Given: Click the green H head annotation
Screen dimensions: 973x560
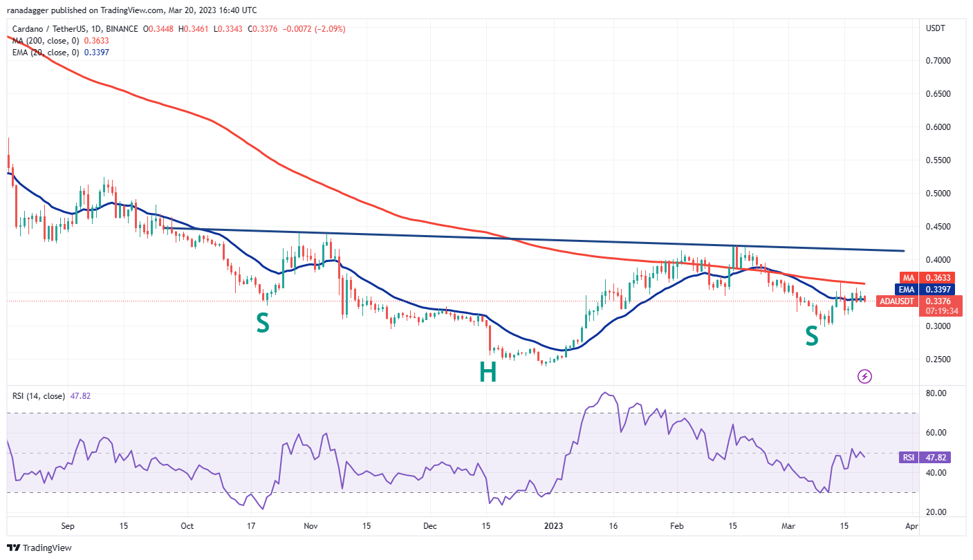Looking at the screenshot, I should [x=488, y=373].
